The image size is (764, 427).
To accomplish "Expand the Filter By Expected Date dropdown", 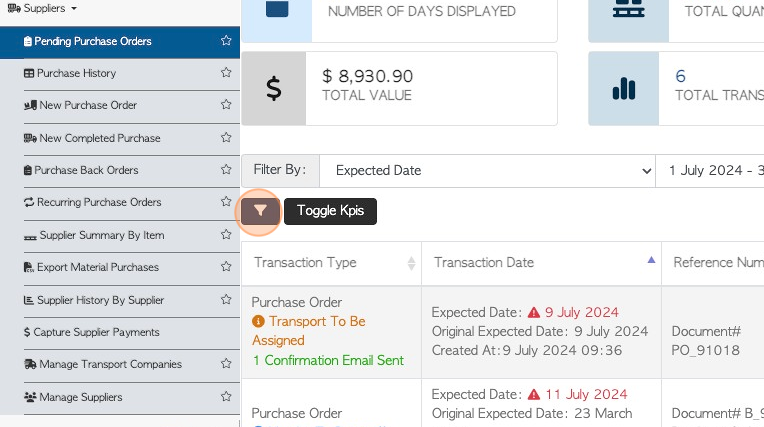I will pyautogui.click(x=488, y=171).
